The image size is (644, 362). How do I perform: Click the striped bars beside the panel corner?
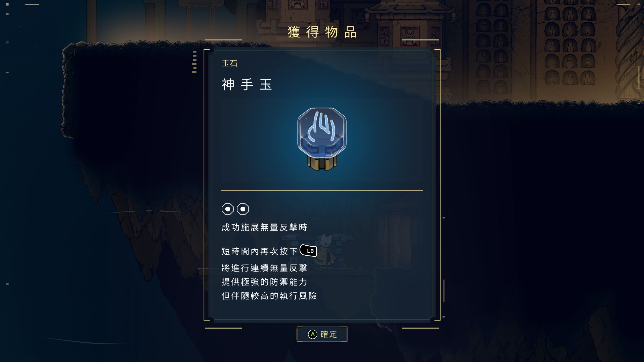[194, 62]
